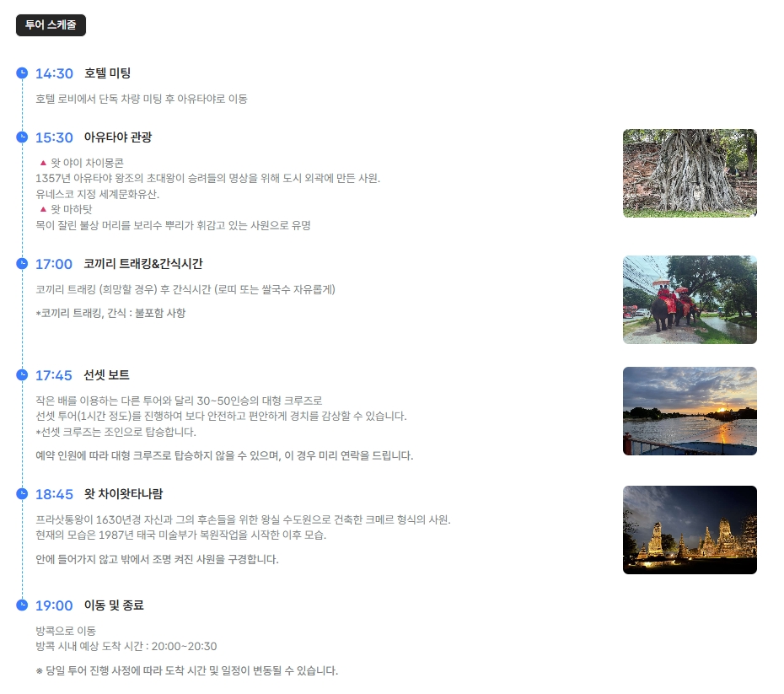784x694 pixels.
Task: Click the 선셋 보트 heading
Action: tap(107, 375)
